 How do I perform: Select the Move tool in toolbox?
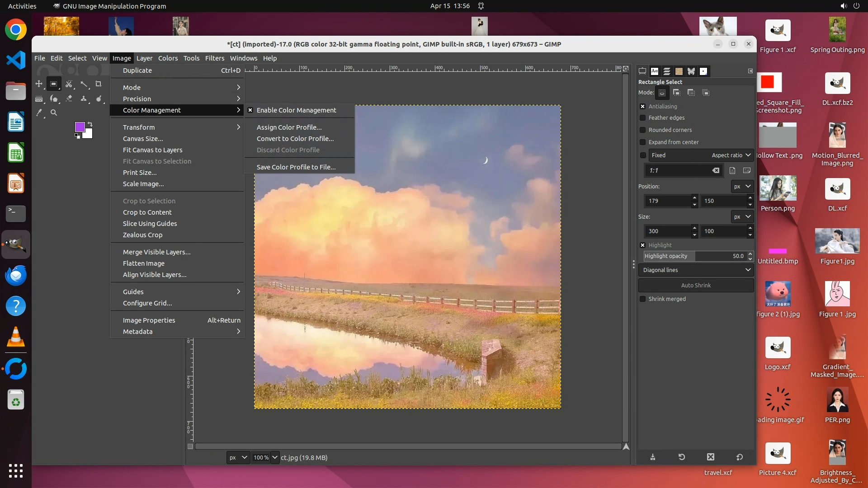(39, 84)
